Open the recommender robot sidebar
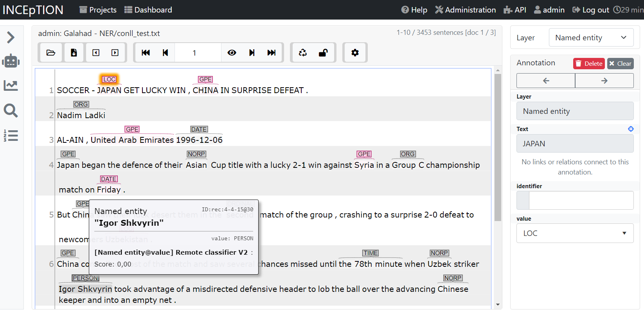 [11, 61]
